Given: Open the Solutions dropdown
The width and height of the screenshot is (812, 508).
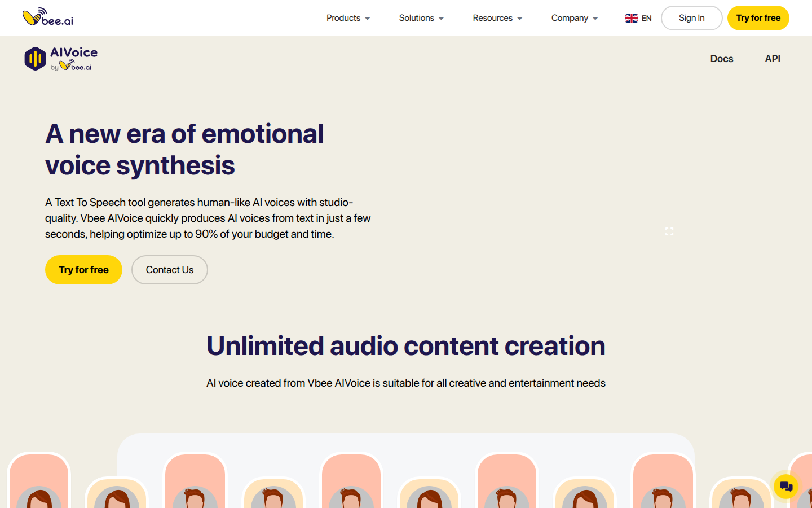Looking at the screenshot, I should click(421, 18).
